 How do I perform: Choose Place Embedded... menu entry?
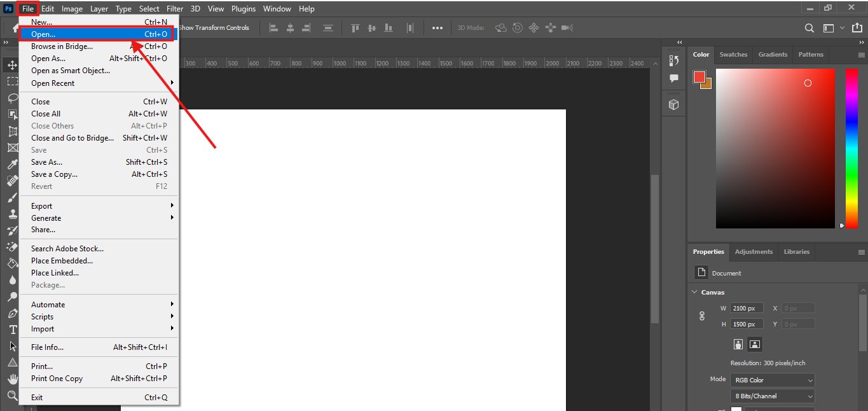pyautogui.click(x=100, y=260)
